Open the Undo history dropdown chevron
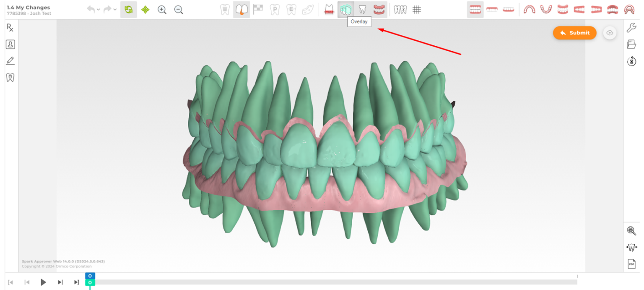The width and height of the screenshot is (644, 290). [99, 10]
